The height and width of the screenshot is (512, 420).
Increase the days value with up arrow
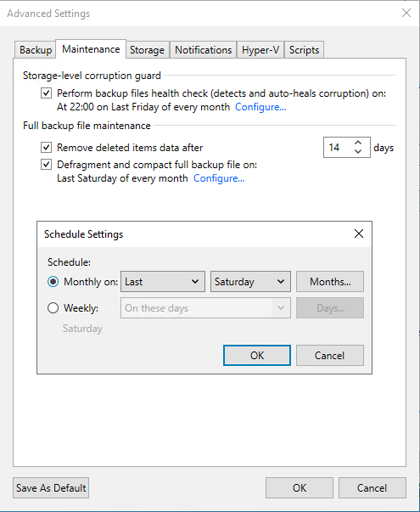(x=358, y=143)
